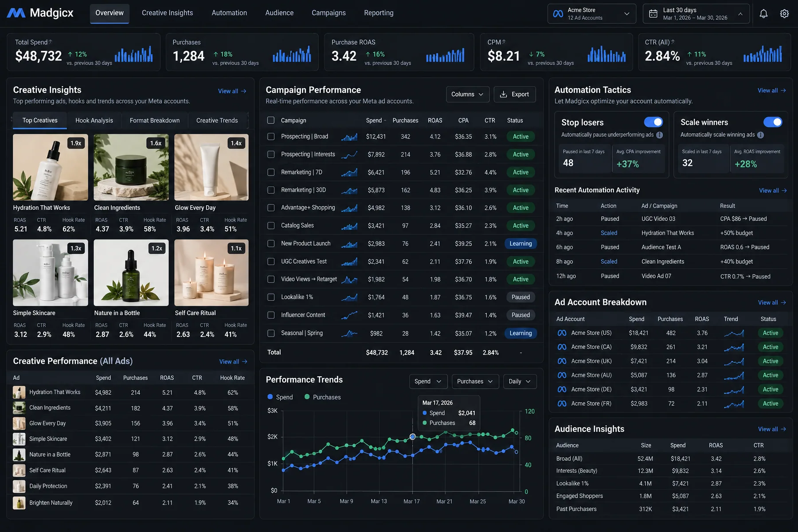Click View all in Audience Insights

pos(772,429)
